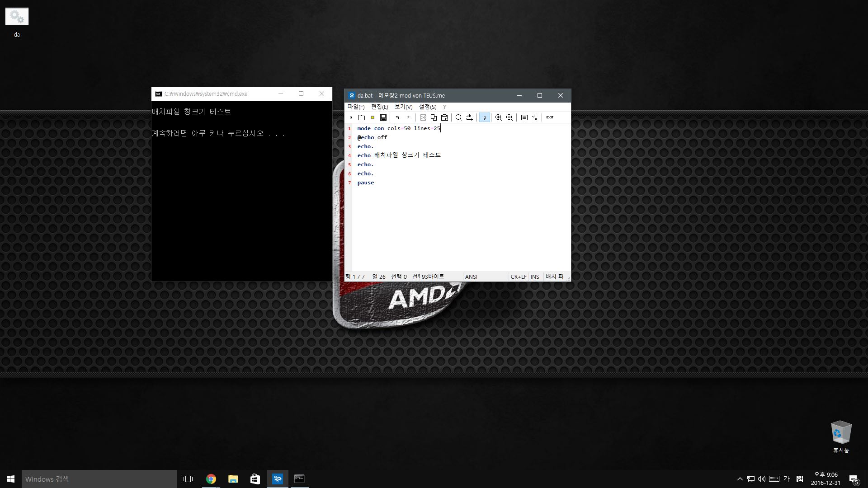Minimize the Notepad2 da.bat window
This screenshot has height=488, width=868.
pyautogui.click(x=519, y=95)
